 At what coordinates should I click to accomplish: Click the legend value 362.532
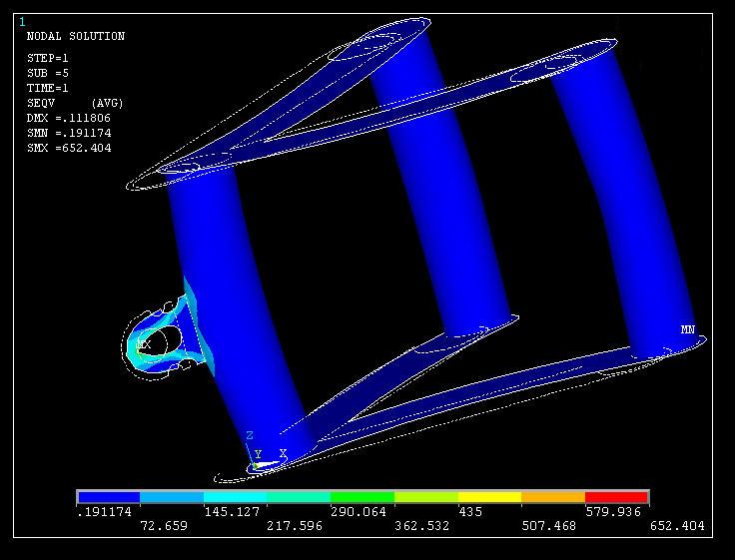422,526
